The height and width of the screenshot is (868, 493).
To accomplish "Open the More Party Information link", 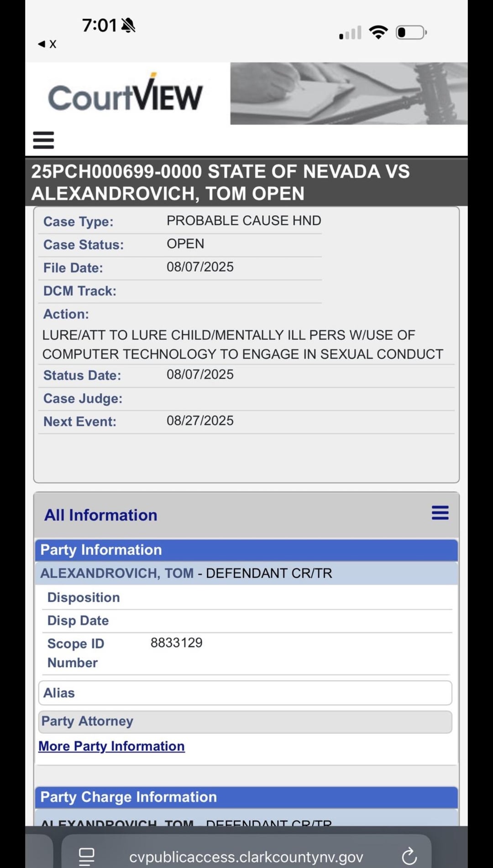I will click(x=111, y=746).
